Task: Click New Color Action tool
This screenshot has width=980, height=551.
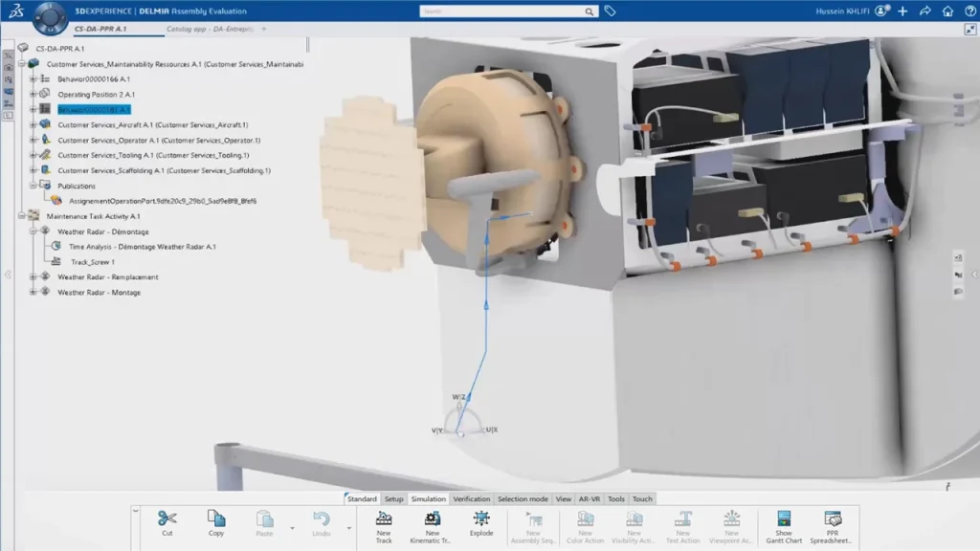Action: [x=585, y=527]
